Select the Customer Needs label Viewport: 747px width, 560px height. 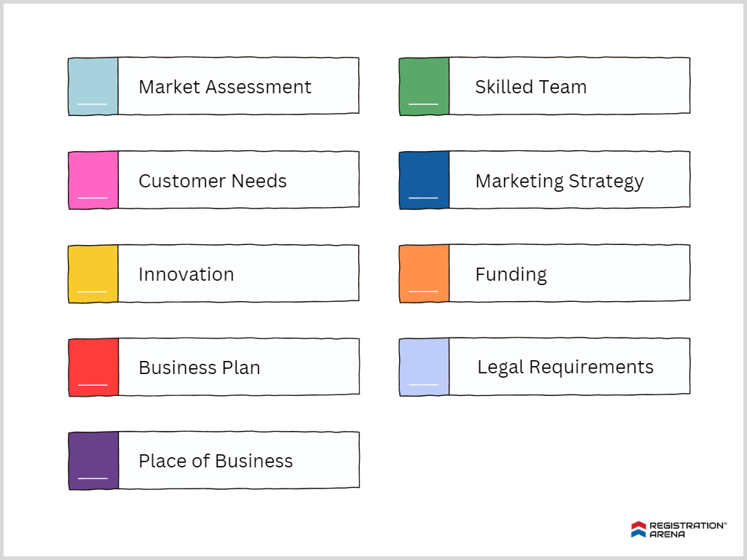[x=212, y=181]
